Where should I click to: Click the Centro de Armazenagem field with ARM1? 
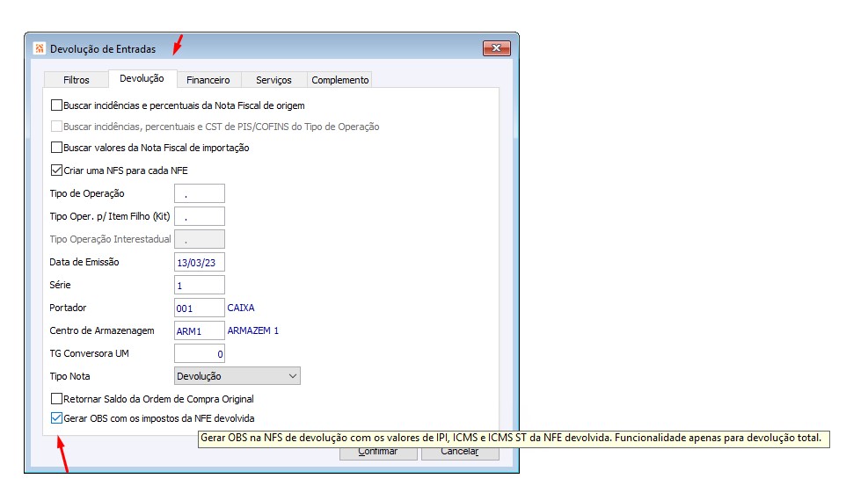point(200,330)
